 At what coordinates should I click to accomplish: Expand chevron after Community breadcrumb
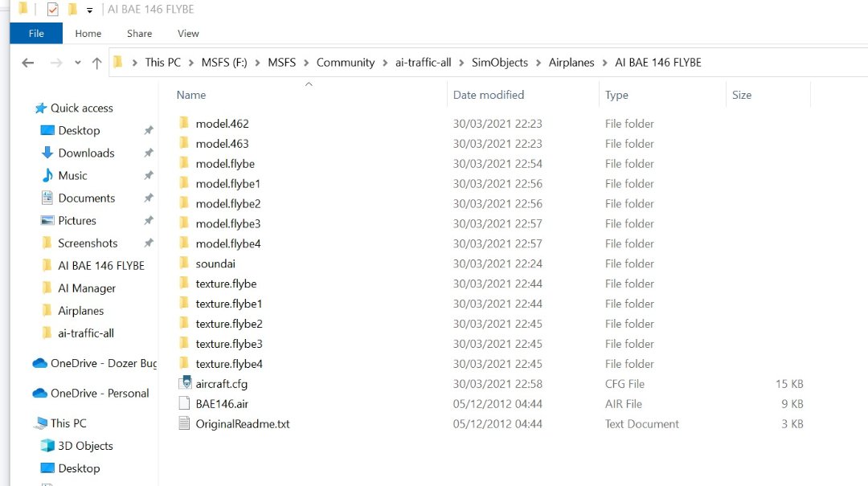point(385,63)
